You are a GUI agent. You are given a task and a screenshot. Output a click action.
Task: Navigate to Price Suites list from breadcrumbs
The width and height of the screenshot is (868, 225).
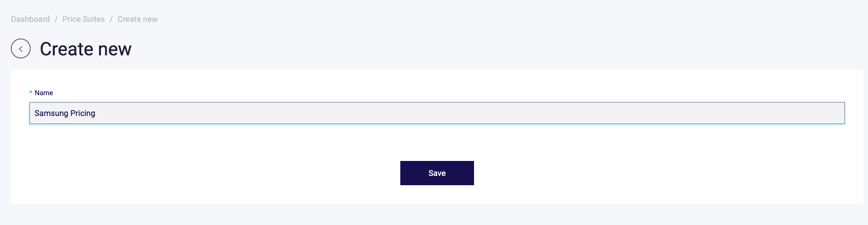click(x=84, y=19)
